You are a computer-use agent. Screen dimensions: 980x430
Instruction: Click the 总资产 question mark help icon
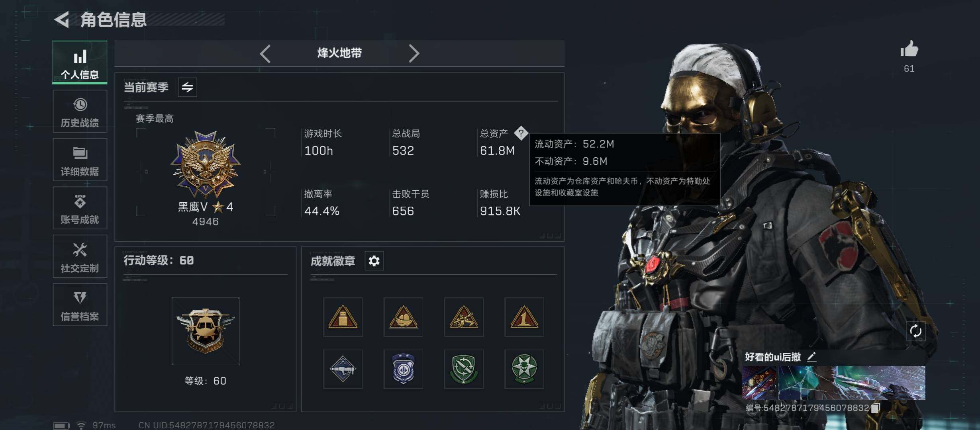click(x=521, y=133)
